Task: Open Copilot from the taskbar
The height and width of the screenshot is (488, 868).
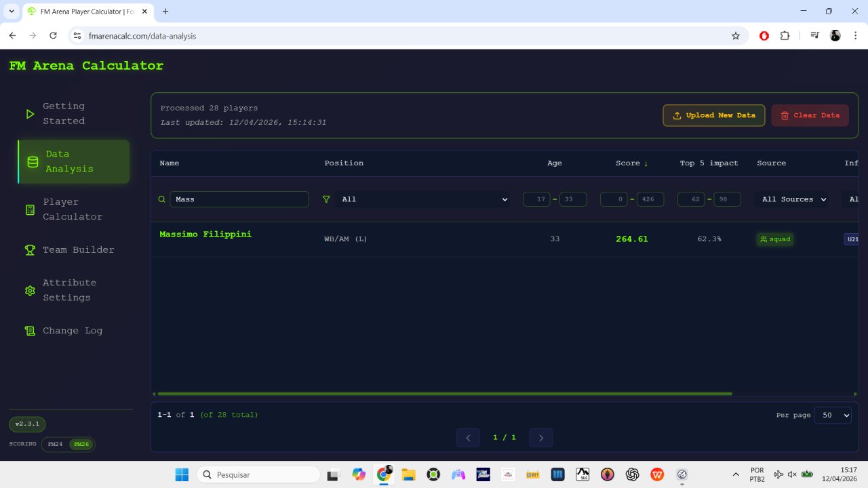Action: [x=359, y=474]
